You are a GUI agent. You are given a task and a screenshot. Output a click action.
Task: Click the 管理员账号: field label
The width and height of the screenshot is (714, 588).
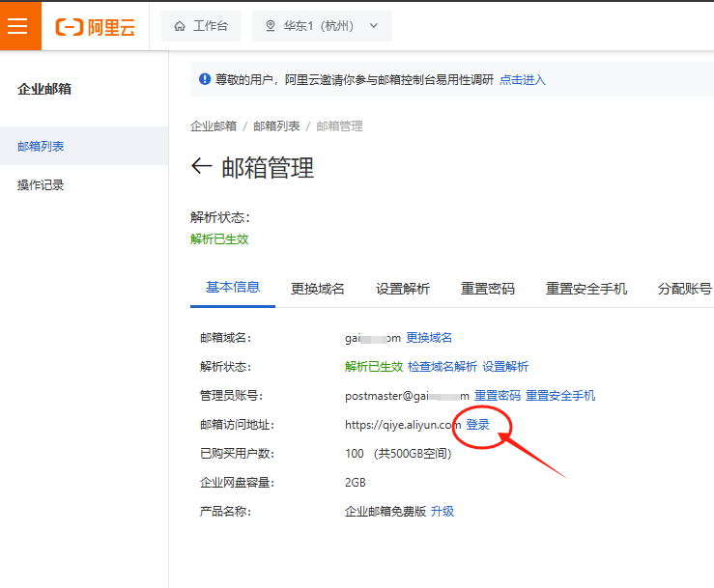(231, 396)
